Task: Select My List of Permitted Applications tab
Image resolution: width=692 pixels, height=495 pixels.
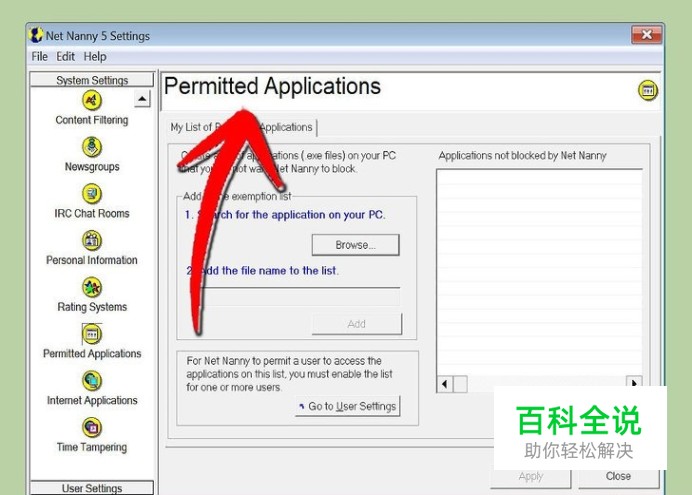Action: click(x=241, y=127)
